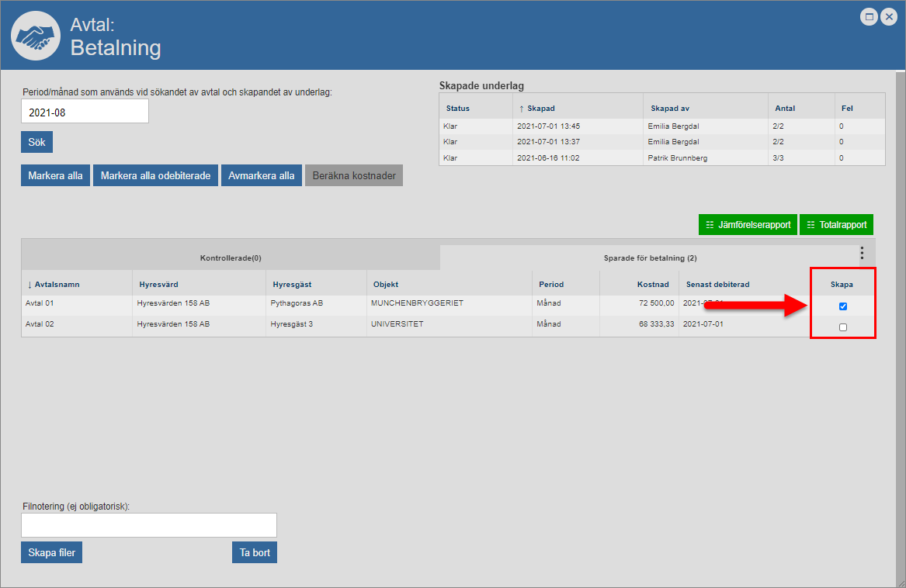The image size is (906, 588).
Task: Open the three-dot options menu
Action: coord(861,253)
